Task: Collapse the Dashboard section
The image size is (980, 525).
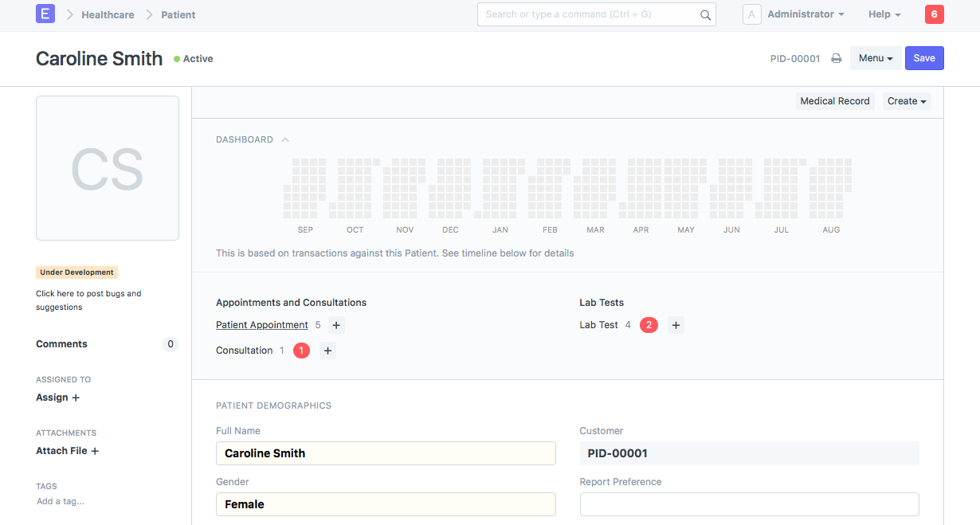Action: pyautogui.click(x=285, y=139)
